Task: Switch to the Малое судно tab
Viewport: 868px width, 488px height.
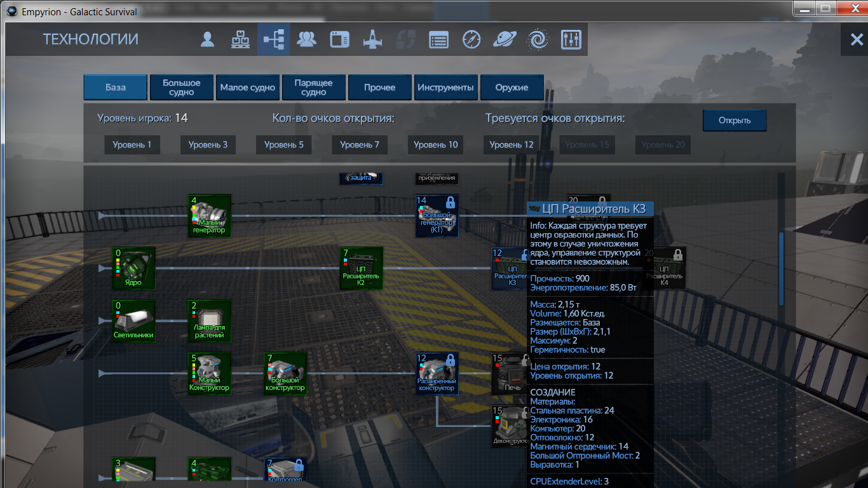Action: pos(248,88)
